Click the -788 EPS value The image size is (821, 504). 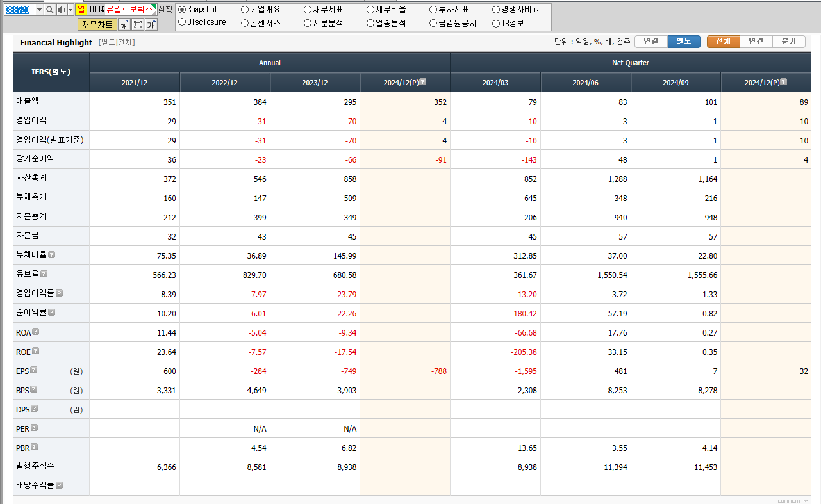point(438,371)
